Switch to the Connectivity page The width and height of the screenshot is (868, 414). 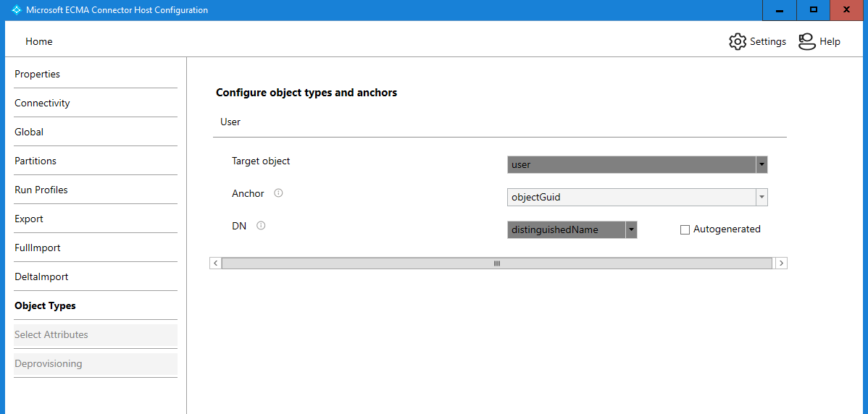[42, 103]
